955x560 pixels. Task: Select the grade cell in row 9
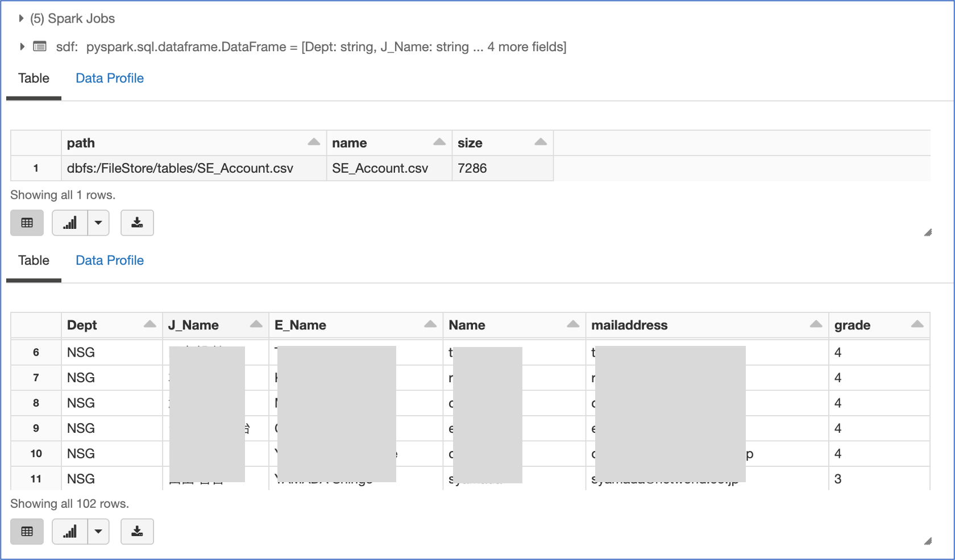pos(879,428)
